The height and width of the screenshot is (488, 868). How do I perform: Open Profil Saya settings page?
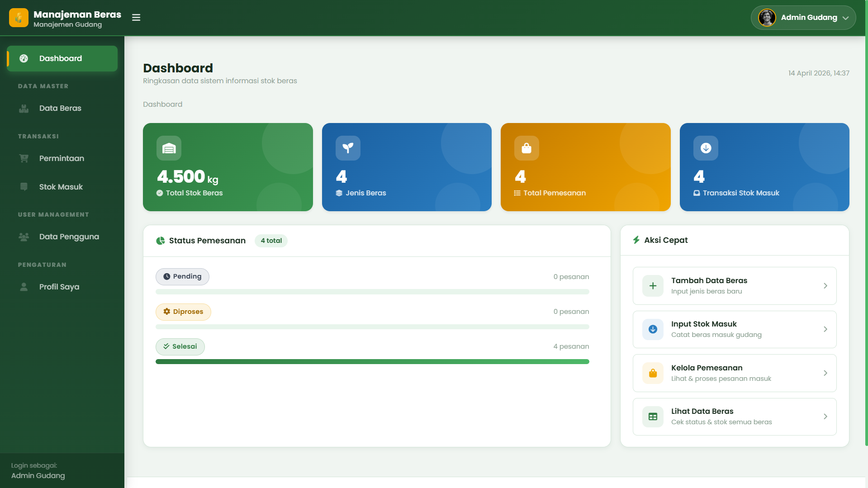[x=59, y=287]
